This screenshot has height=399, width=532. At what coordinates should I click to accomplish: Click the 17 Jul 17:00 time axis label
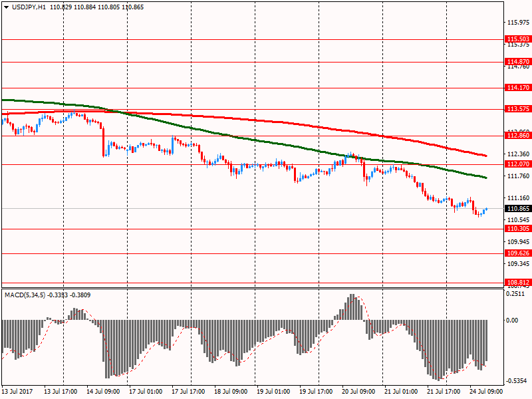[x=188, y=392]
